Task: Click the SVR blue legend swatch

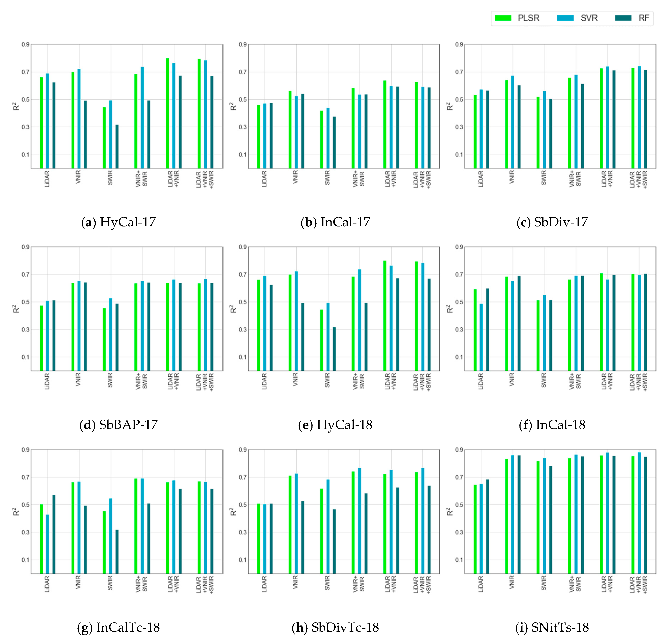Action: coord(565,18)
